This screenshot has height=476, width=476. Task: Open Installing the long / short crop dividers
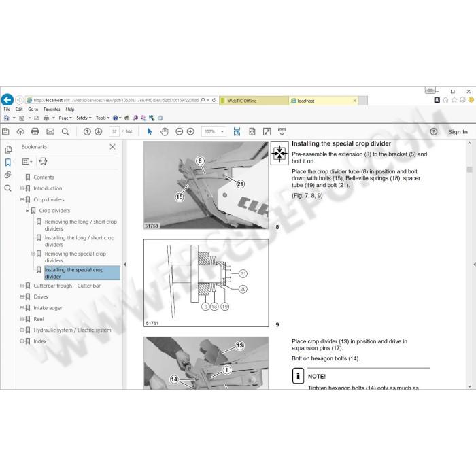tap(80, 241)
